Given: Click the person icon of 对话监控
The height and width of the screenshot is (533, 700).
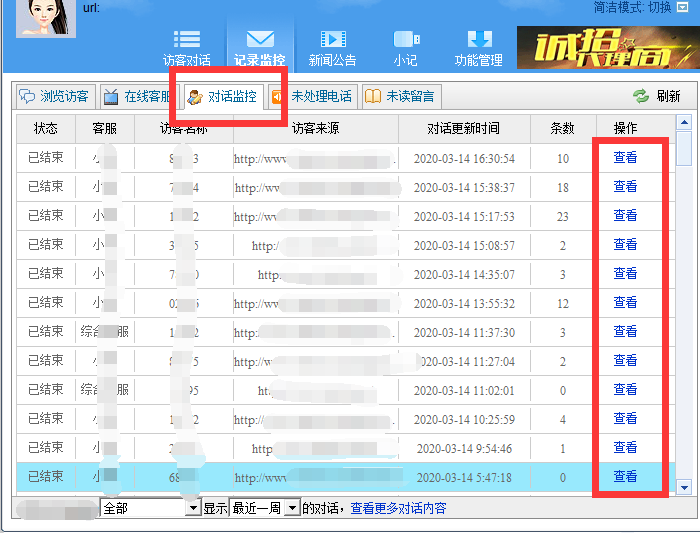Looking at the screenshot, I should (x=195, y=97).
